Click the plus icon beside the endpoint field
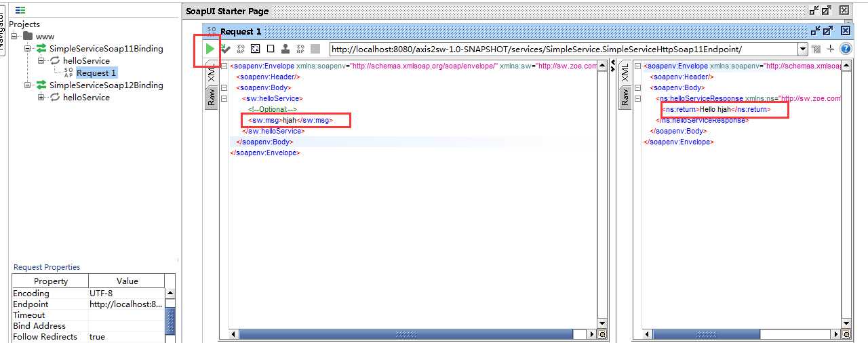The image size is (868, 343). click(831, 49)
